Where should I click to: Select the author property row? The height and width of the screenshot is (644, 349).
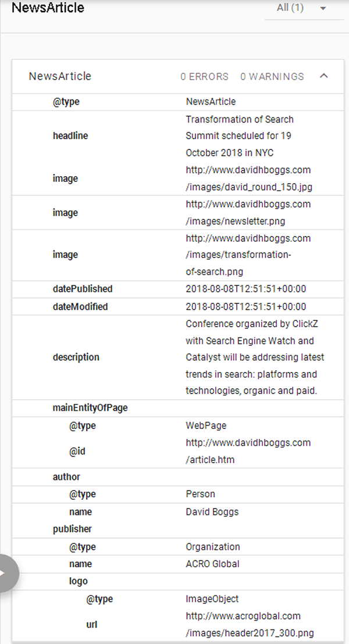click(x=178, y=477)
